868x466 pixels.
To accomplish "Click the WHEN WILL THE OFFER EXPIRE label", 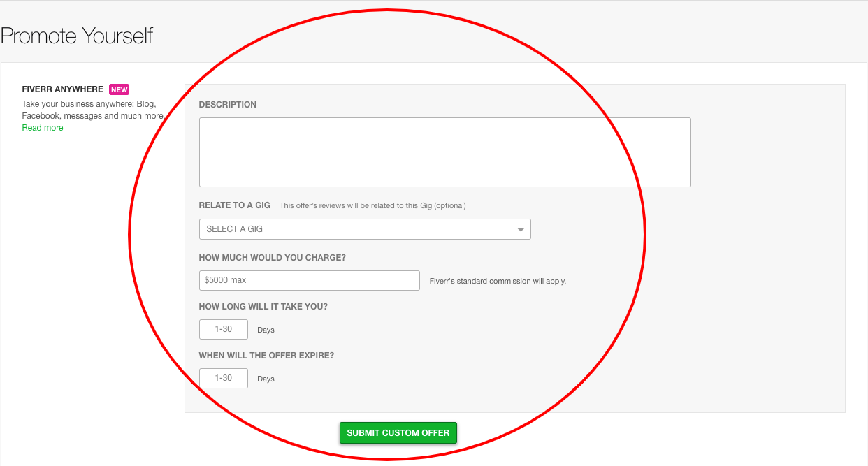I will point(266,355).
